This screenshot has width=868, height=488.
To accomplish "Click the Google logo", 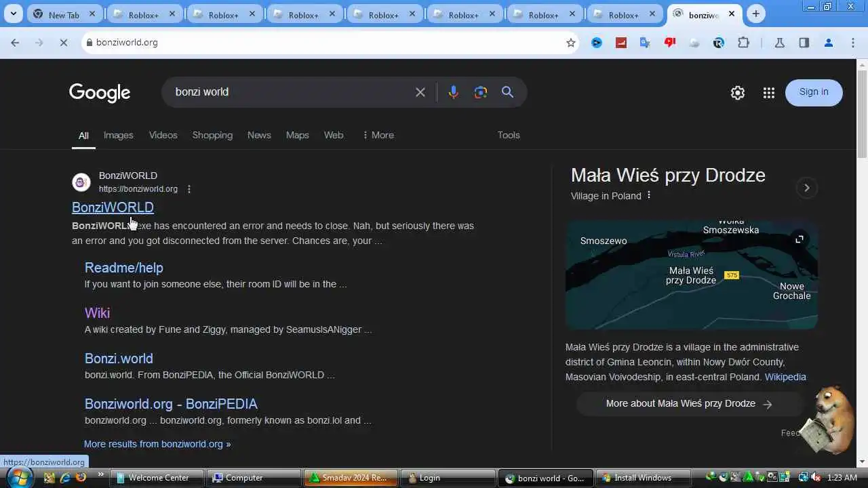I will [100, 93].
